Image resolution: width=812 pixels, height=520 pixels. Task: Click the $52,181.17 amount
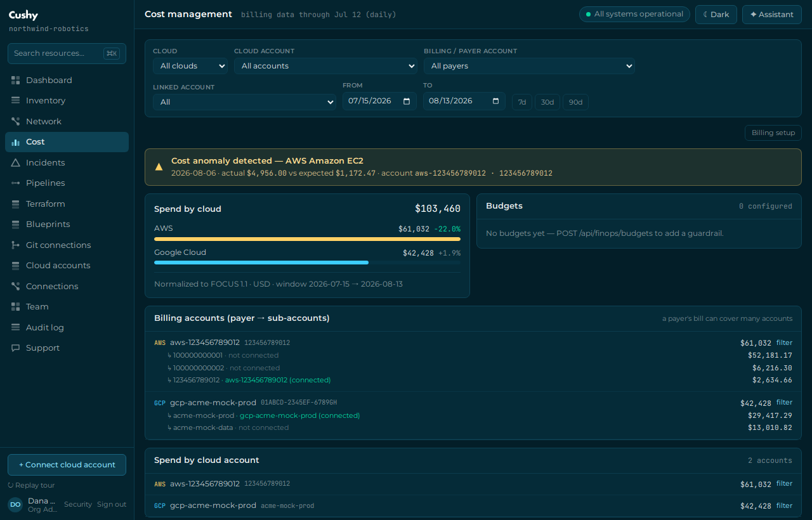[770, 355]
